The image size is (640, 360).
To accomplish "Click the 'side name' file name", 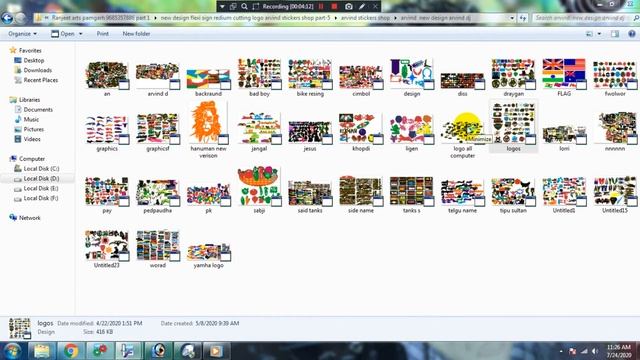I will [361, 211].
